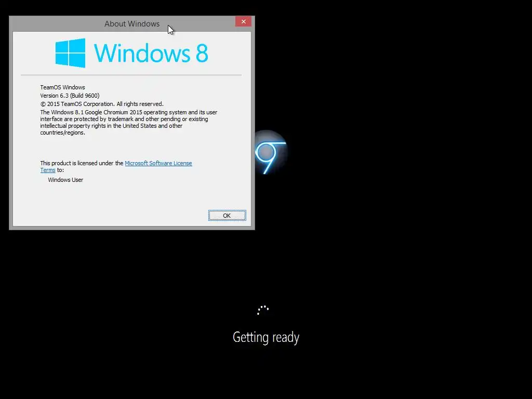Screen dimensions: 532x399
Task: Click the 'TeamOS Windows' line
Action: click(62, 87)
